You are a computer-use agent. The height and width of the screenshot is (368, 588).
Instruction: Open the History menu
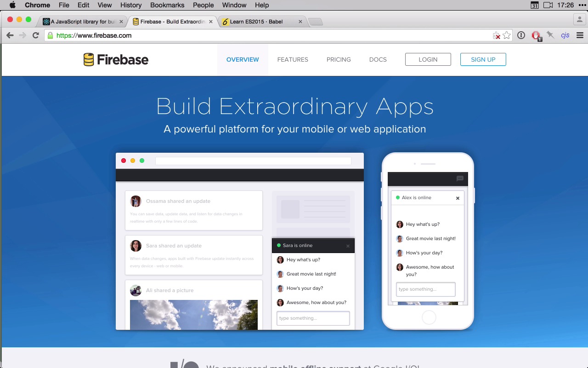point(131,5)
